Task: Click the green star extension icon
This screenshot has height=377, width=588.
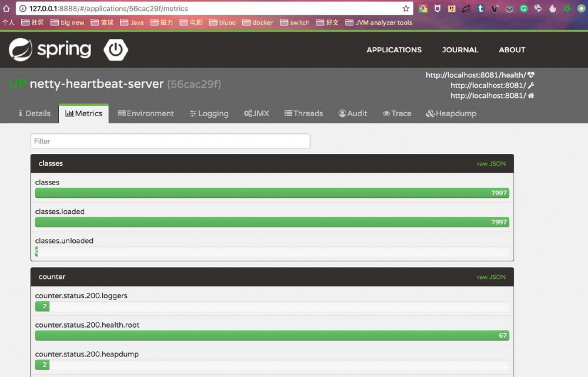Action: coord(567,8)
